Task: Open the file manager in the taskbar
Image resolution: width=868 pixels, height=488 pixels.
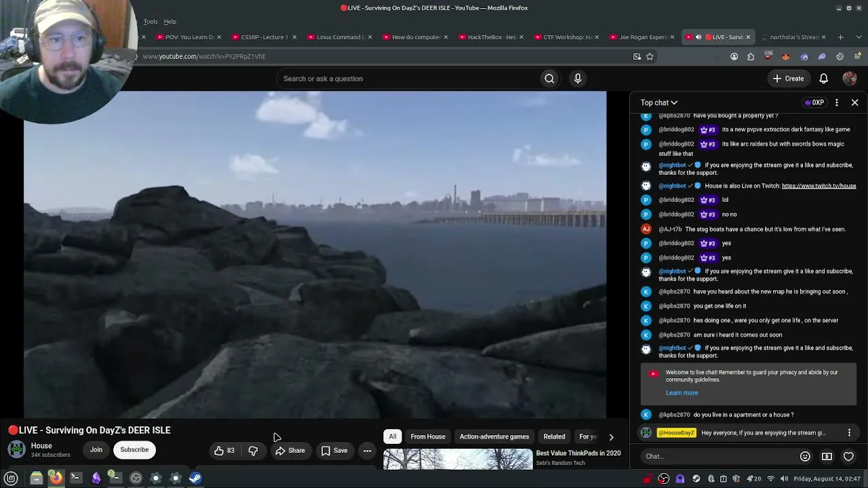Action: click(x=36, y=478)
